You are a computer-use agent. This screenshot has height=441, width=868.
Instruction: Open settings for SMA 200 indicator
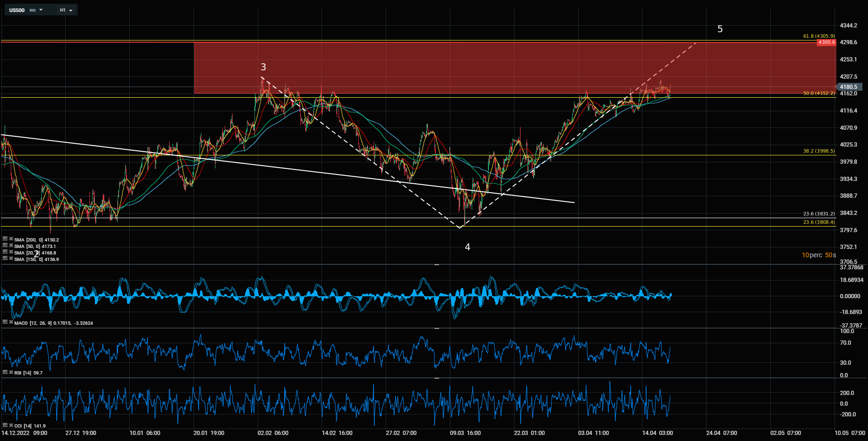coord(5,239)
